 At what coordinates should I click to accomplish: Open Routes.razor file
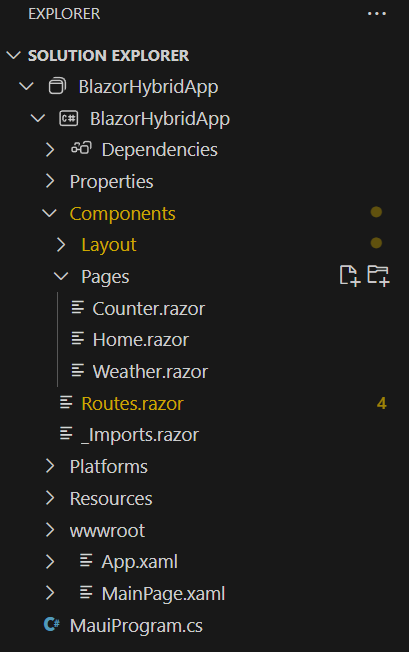tap(132, 403)
